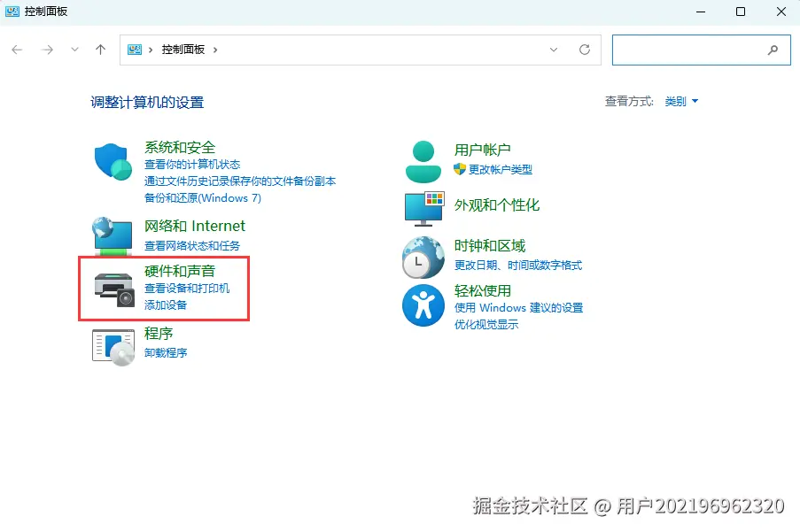
Task: Click control panel icon in address bar
Action: [x=135, y=50]
